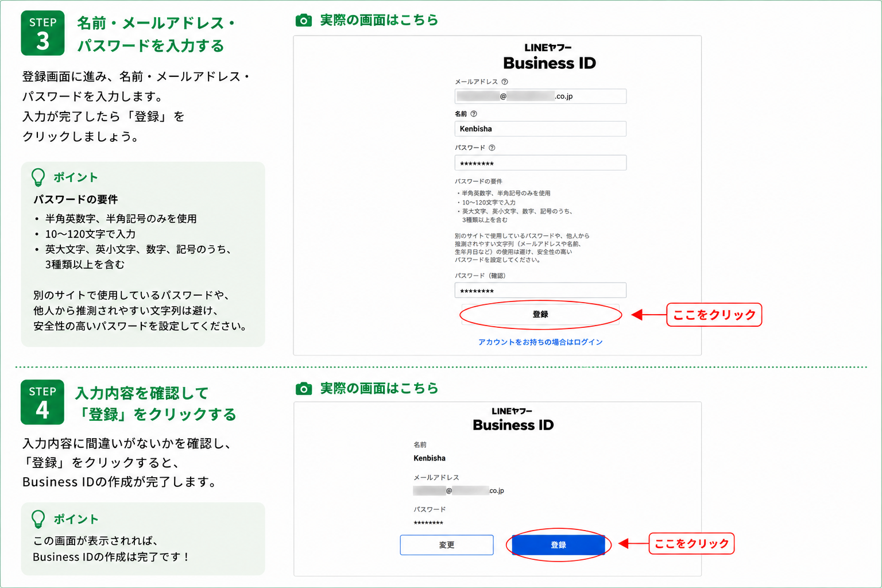Click the help icon beside the 名前 field label

click(x=474, y=114)
